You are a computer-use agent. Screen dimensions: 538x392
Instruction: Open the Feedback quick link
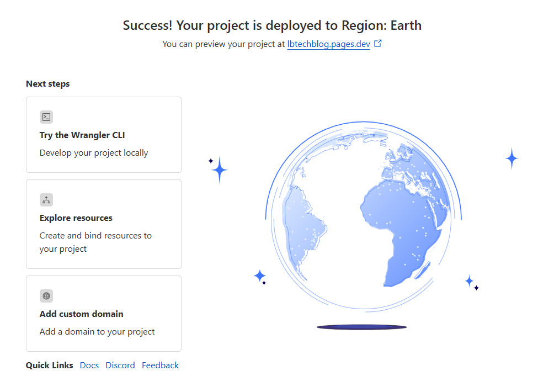(x=160, y=365)
